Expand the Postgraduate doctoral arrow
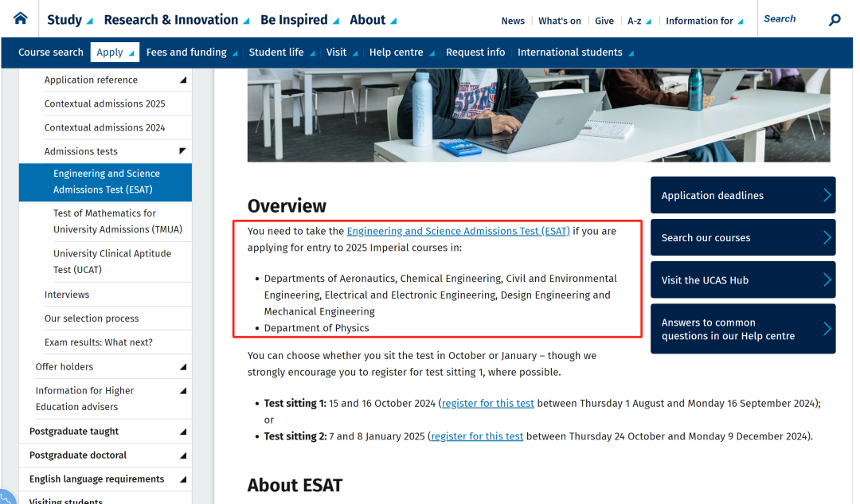The width and height of the screenshot is (860, 504). (183, 455)
